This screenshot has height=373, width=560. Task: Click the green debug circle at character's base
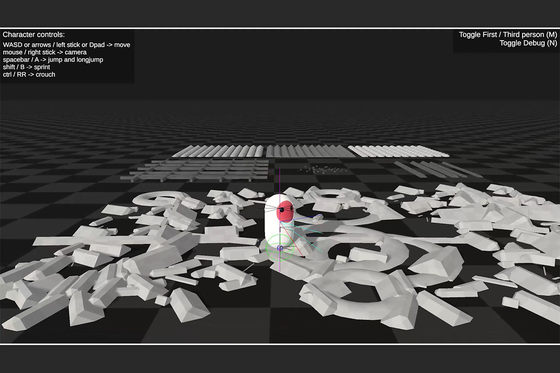pyautogui.click(x=280, y=247)
